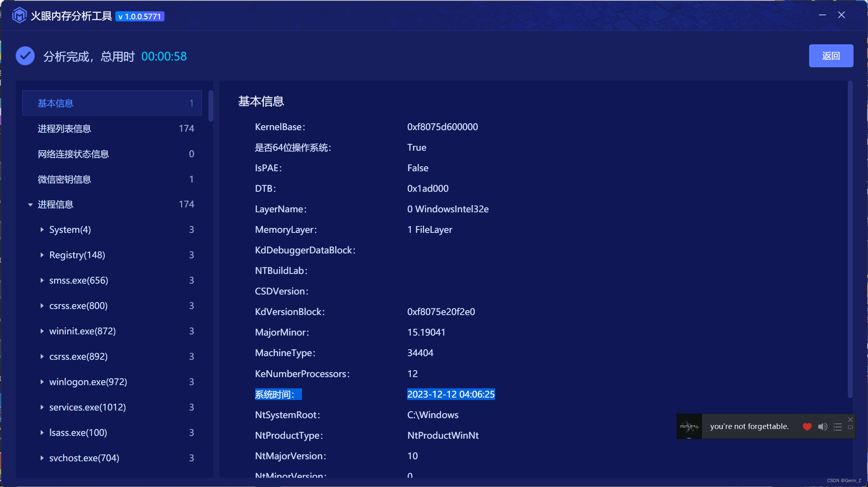Select the 微信密钥信息 menu item
This screenshot has width=868, height=487.
(65, 179)
